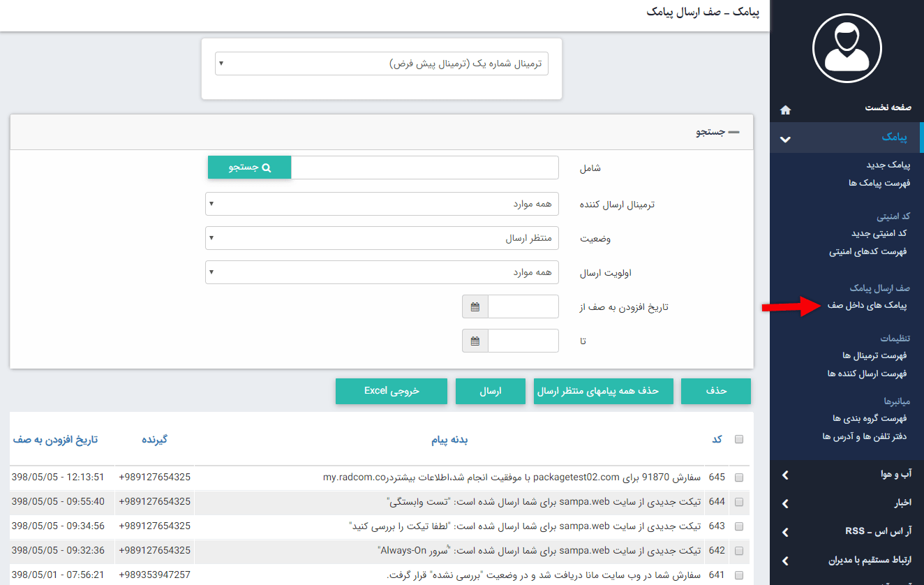Open calendar picker for the تا date field
Image resolution: width=924 pixels, height=585 pixels.
click(475, 341)
